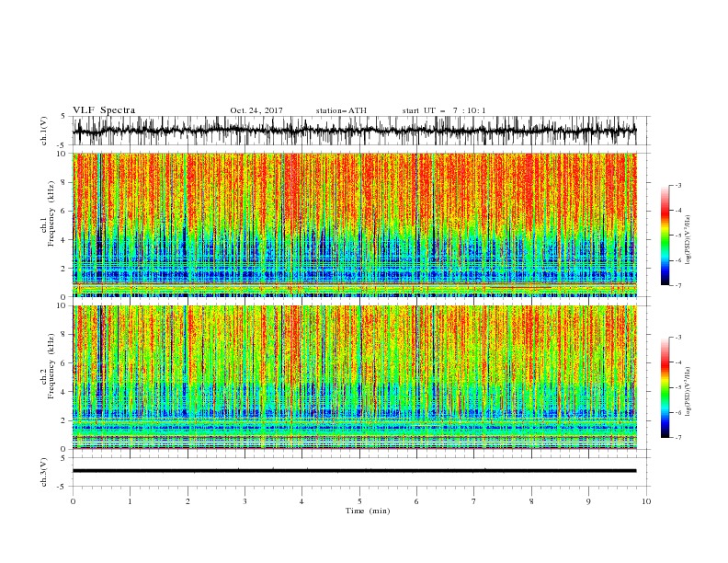Click the "-3" tick on the ch.1 colorbar
728x563 pixels.
[x=677, y=185]
